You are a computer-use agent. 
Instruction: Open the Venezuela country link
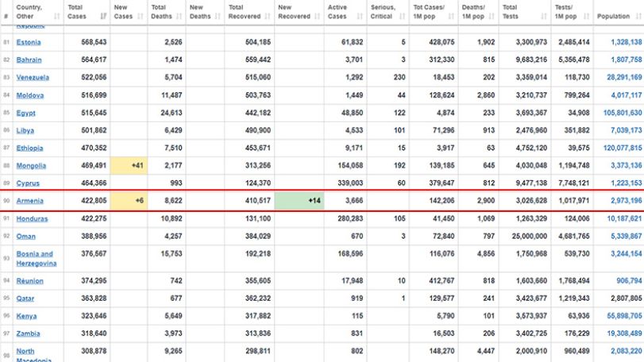click(x=33, y=78)
